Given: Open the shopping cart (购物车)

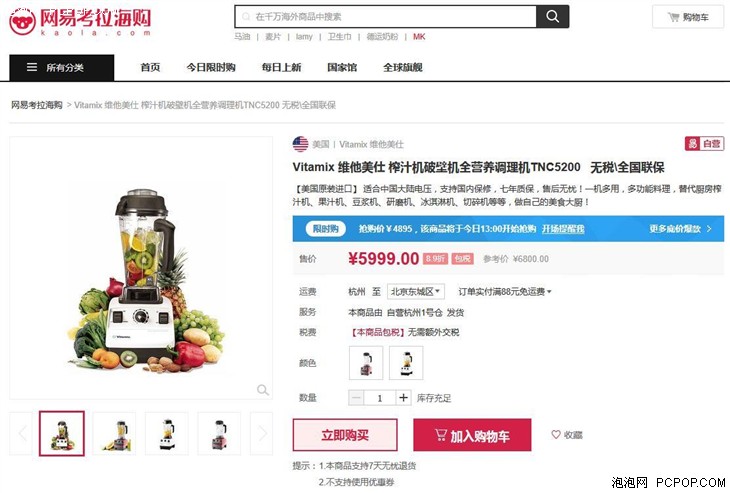Looking at the screenshot, I should point(688,17).
